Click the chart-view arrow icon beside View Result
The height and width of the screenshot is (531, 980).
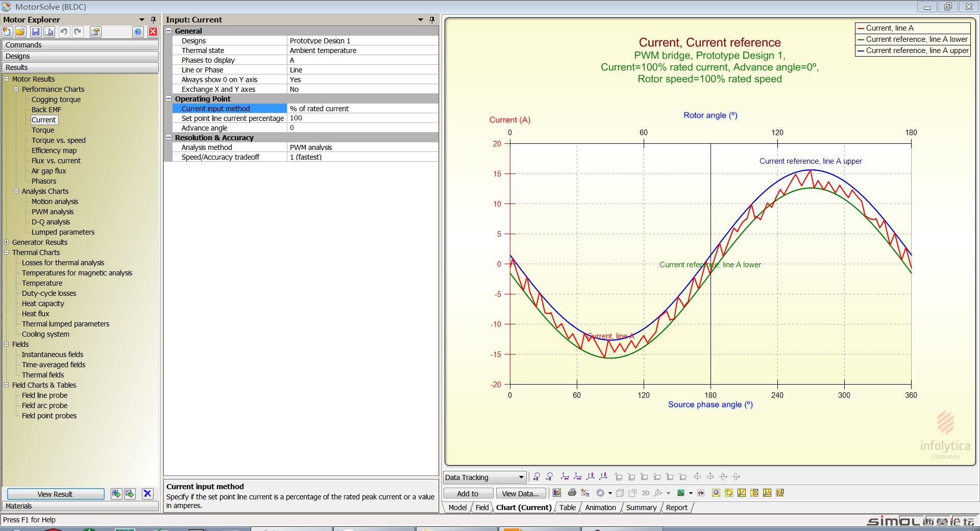click(130, 493)
